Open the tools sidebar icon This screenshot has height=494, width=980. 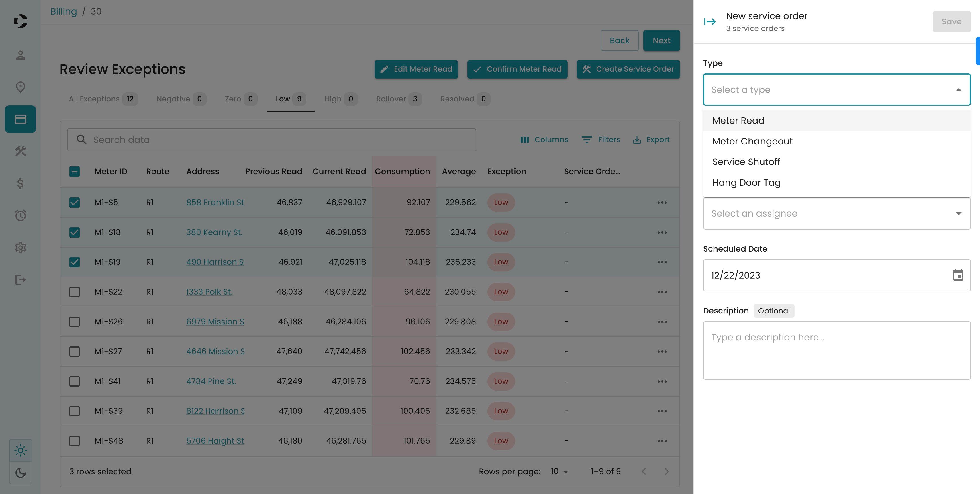point(21,151)
